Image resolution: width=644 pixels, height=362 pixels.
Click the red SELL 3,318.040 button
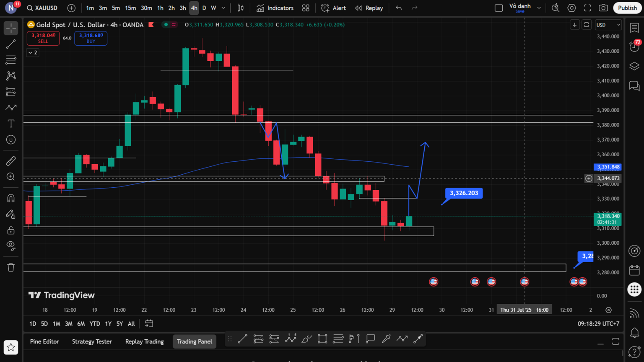pyautogui.click(x=43, y=38)
